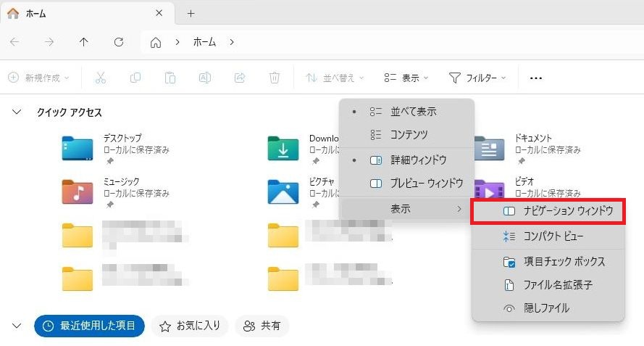Open the フィルター dropdown
The height and width of the screenshot is (346, 644).
(477, 78)
